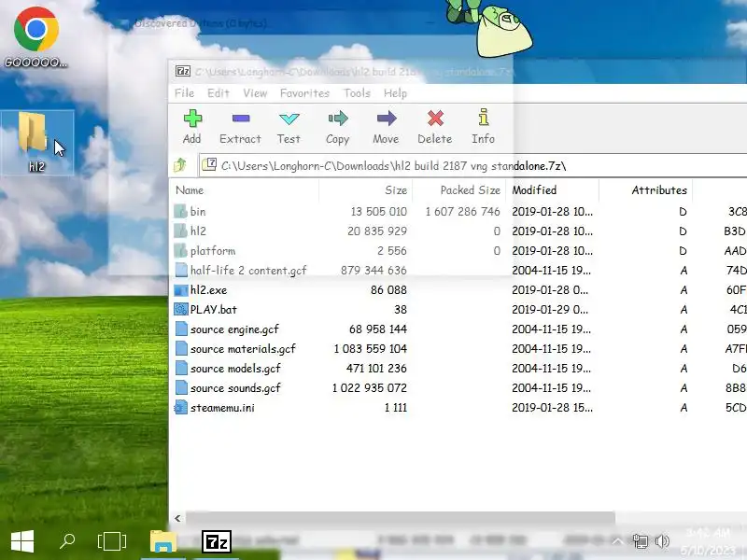Click the size value 86 088
The width and height of the screenshot is (747, 560).
(x=388, y=290)
